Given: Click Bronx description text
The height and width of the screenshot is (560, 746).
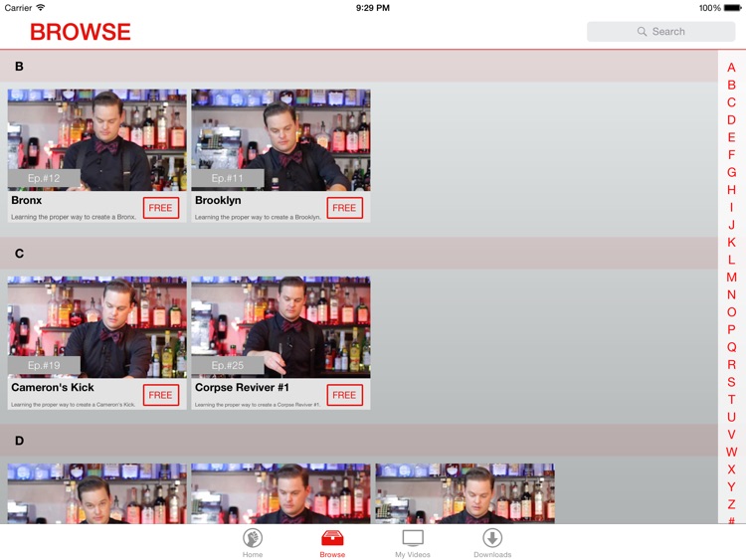Looking at the screenshot, I should 74,217.
